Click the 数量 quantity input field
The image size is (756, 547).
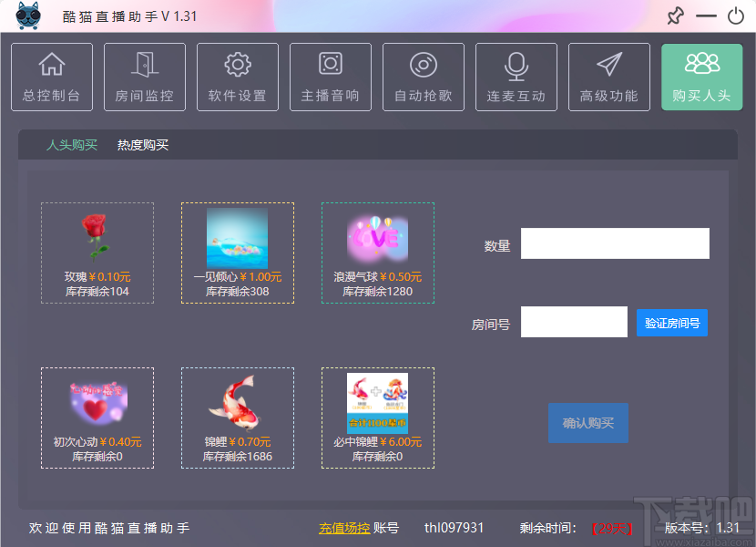coord(615,243)
